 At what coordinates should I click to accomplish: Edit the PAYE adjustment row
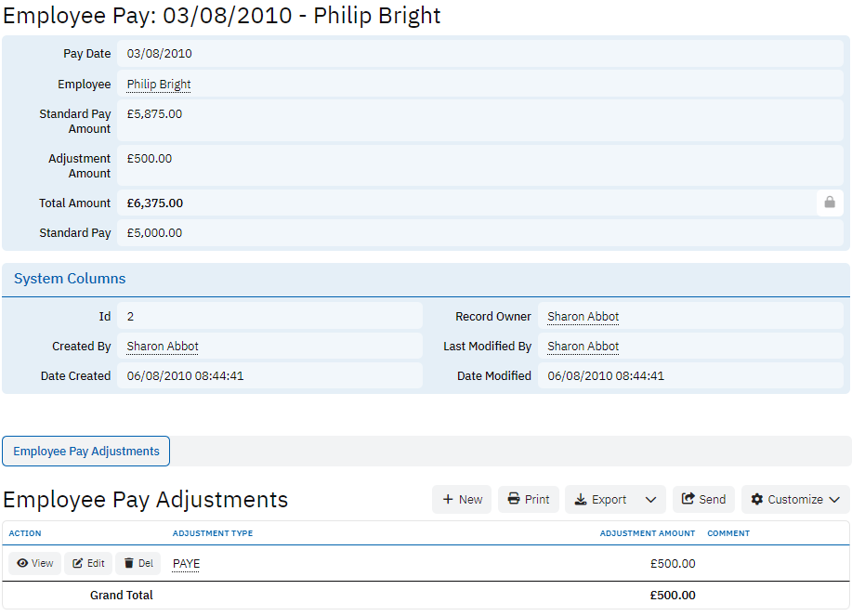(x=88, y=563)
